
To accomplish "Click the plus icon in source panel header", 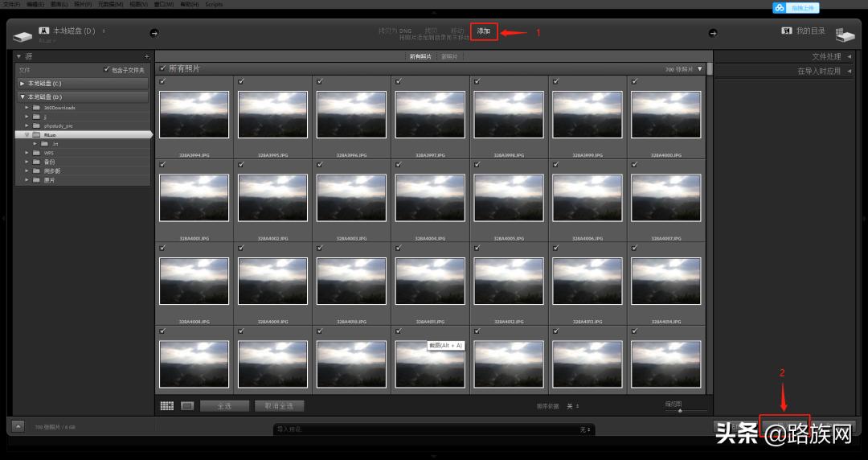I will 146,56.
